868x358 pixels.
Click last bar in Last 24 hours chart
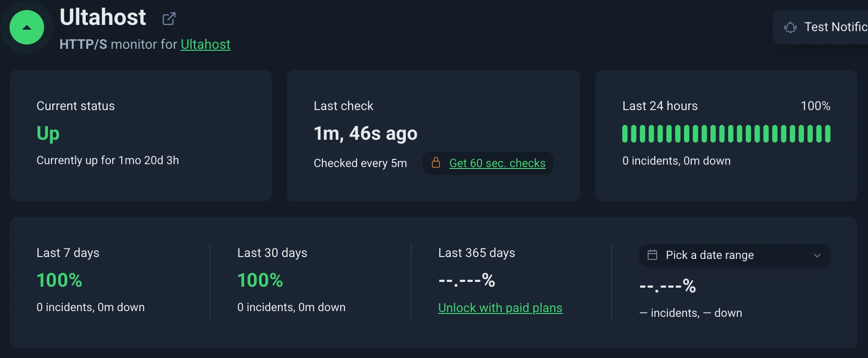click(827, 134)
